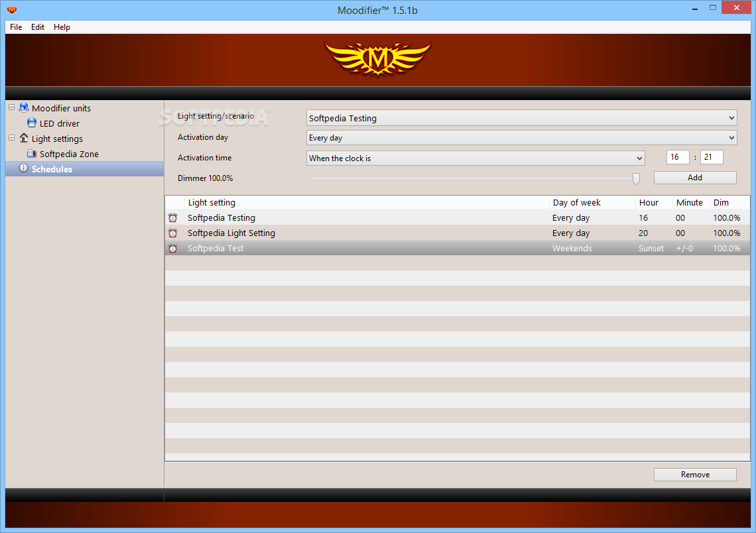Open the Help menu
The width and height of the screenshot is (756, 533).
[62, 27]
